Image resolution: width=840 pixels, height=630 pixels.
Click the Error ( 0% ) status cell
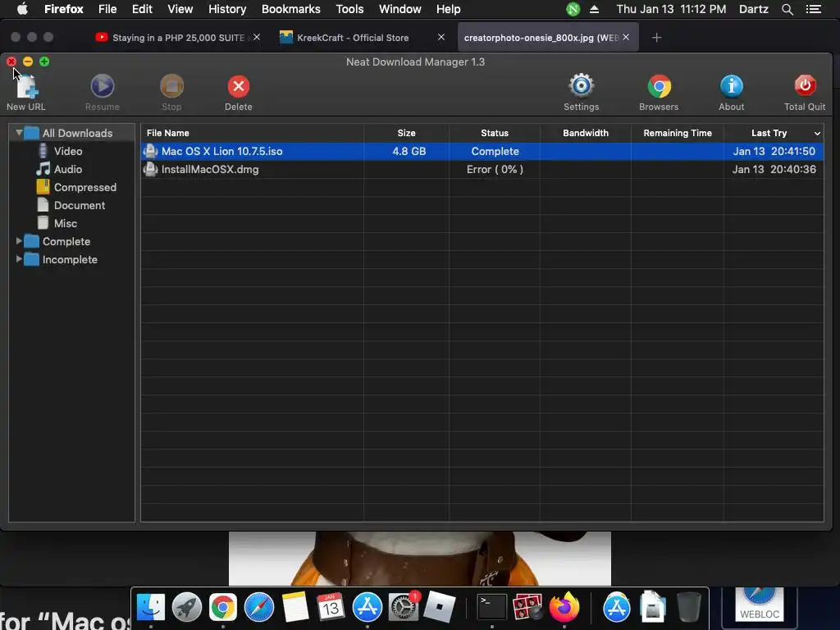[x=495, y=169]
